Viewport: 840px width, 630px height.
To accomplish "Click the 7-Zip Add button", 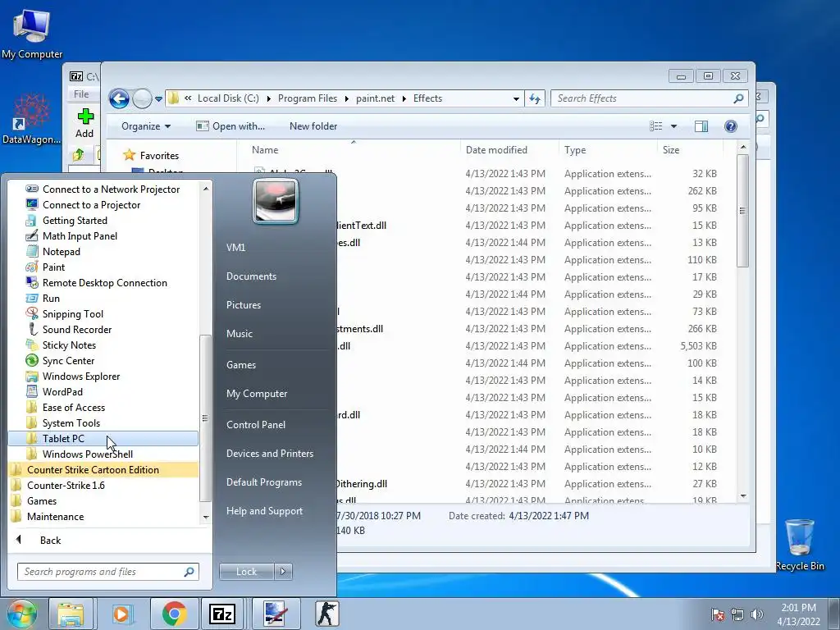I will 84,123.
